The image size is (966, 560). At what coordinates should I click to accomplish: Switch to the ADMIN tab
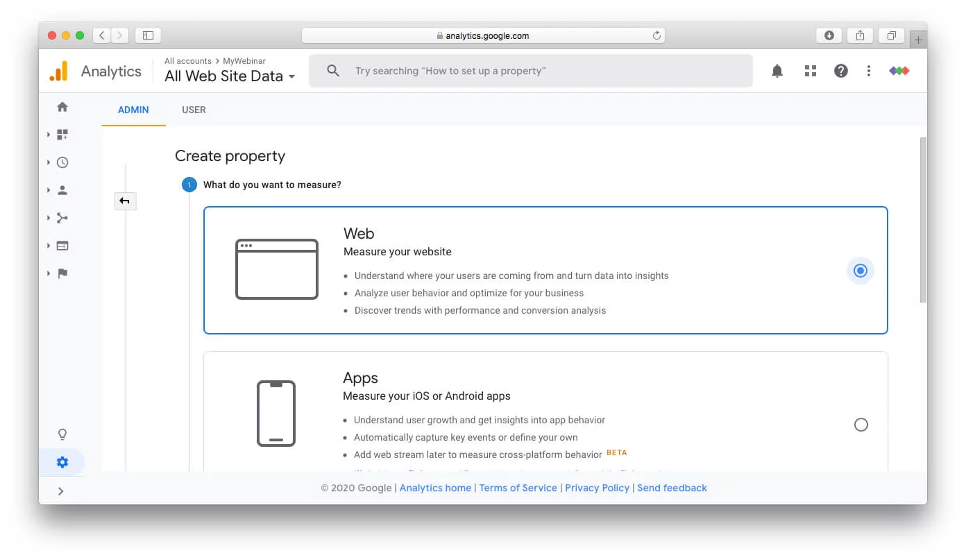click(133, 110)
